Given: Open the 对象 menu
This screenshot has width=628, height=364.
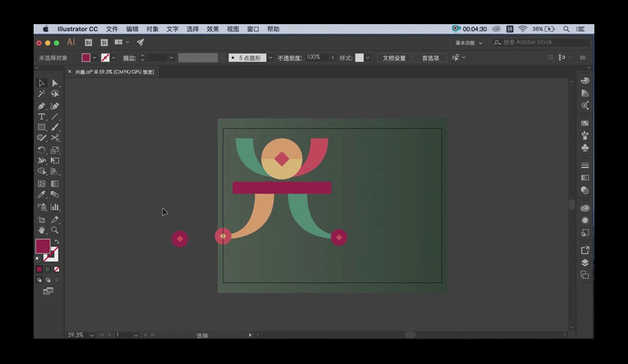Looking at the screenshot, I should coord(152,29).
